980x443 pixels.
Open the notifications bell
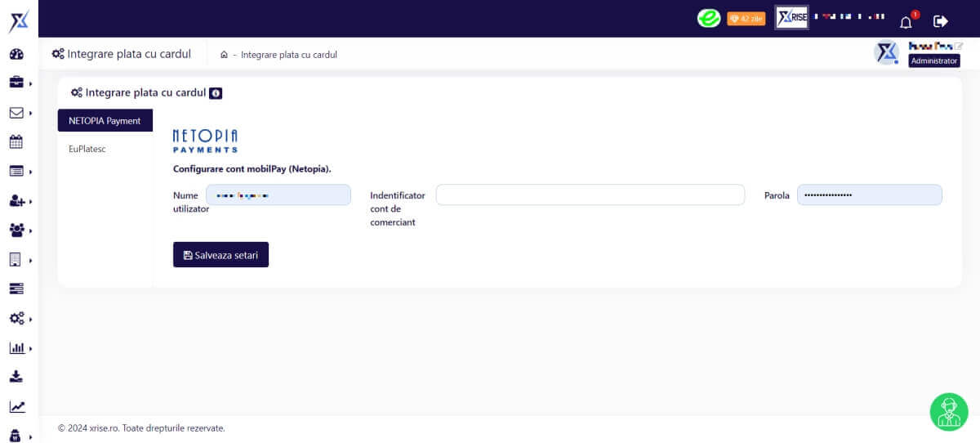(x=906, y=21)
